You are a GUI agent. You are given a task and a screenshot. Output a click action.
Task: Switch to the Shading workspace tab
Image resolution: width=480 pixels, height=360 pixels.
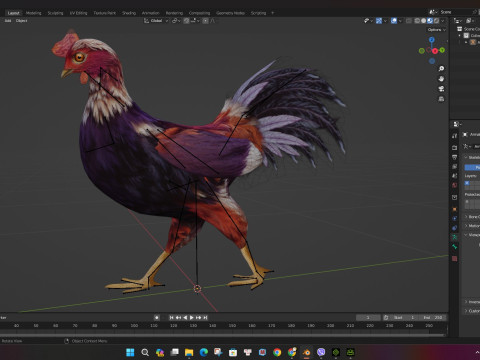(129, 13)
